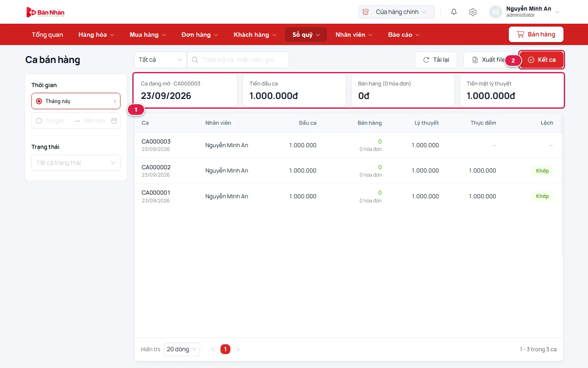This screenshot has width=588, height=368.
Task: Open the Tất cả filter dropdown
Action: pyautogui.click(x=160, y=60)
